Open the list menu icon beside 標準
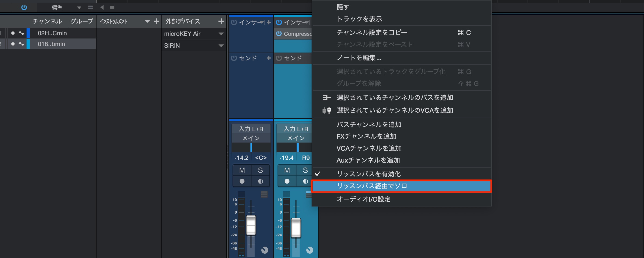This screenshot has width=644, height=258. click(x=91, y=7)
